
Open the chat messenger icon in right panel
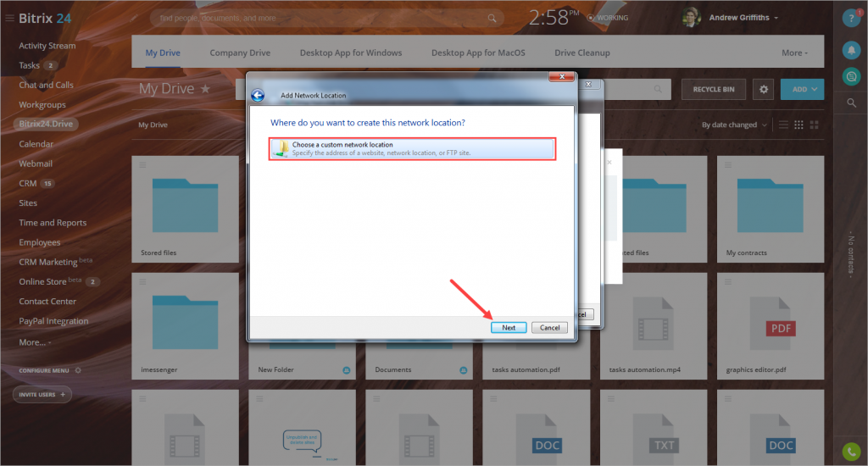pyautogui.click(x=851, y=76)
